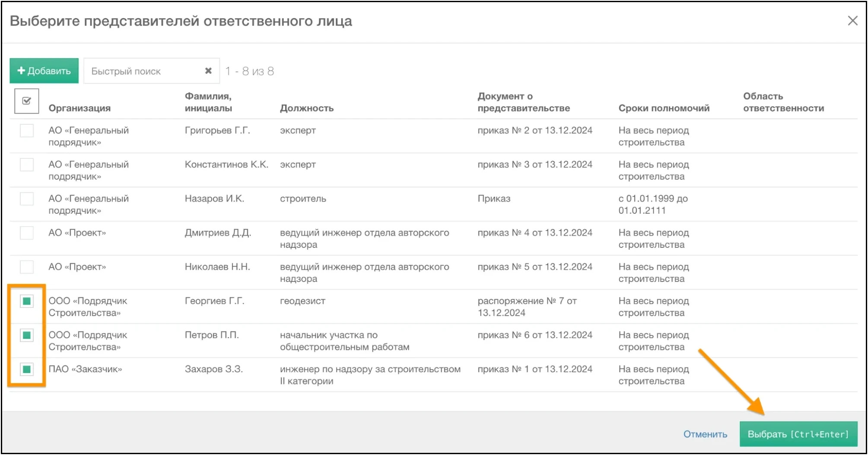Viewport: 868px width, 455px height.
Task: Select the checkbox for Дмитриев Д.Д.
Action: pos(26,233)
